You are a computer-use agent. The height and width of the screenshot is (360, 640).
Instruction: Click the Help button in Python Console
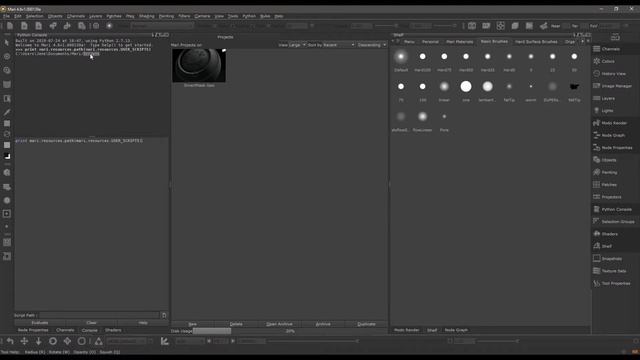(x=142, y=322)
